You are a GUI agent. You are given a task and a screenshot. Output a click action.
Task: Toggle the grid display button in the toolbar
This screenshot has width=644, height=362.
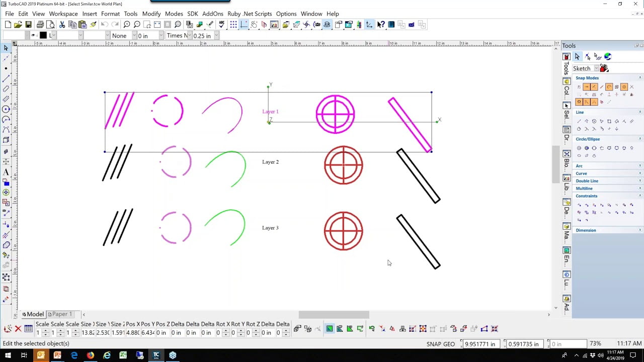(x=234, y=25)
